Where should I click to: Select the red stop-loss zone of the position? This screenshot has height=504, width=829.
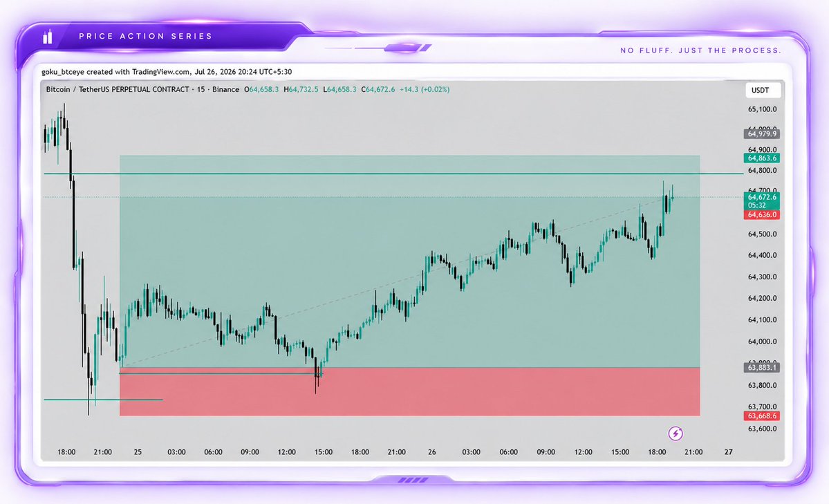click(410, 391)
